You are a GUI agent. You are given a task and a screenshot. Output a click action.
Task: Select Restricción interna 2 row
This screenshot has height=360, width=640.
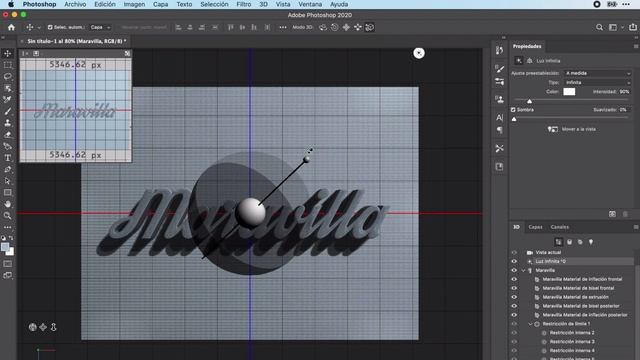coord(571,333)
